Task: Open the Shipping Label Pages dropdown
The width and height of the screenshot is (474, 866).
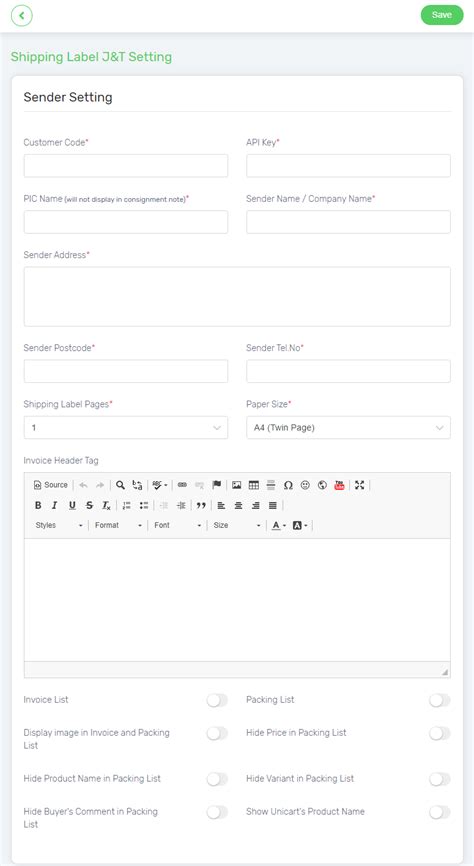Action: tap(126, 427)
